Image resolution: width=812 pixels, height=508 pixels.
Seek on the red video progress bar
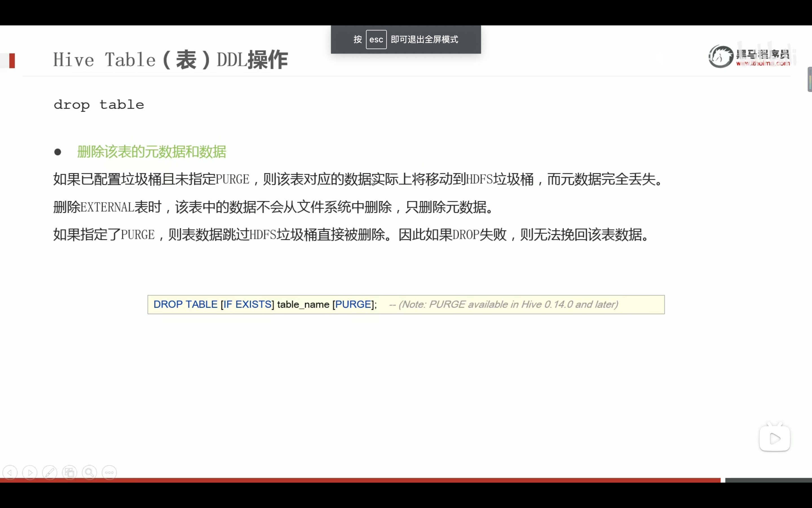[x=360, y=480]
